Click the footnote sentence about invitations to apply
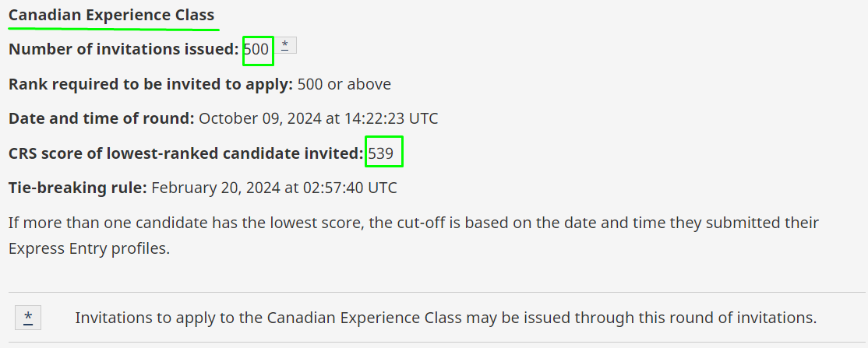 (x=446, y=318)
